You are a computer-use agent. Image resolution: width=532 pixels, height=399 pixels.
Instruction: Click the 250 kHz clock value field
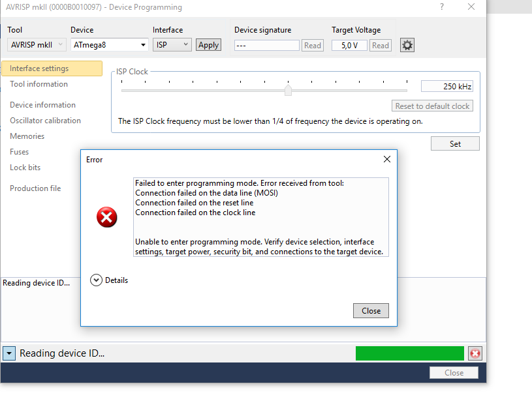(x=447, y=87)
